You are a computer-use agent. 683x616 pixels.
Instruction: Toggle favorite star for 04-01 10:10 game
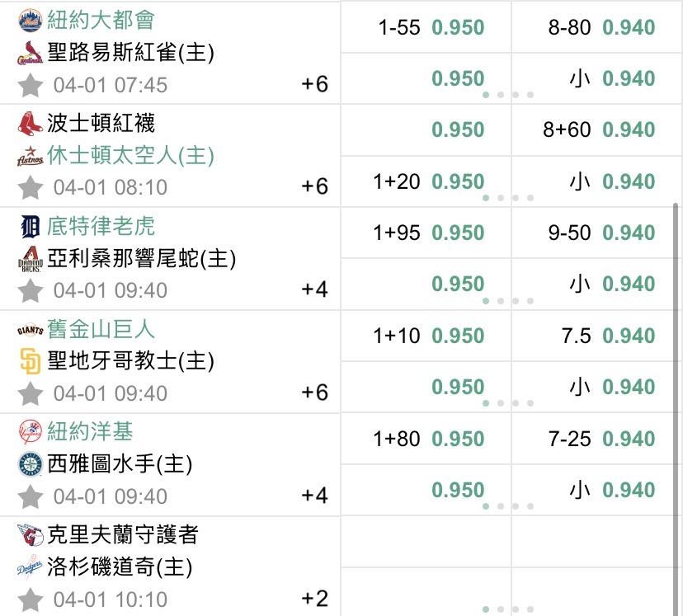pyautogui.click(x=31, y=600)
